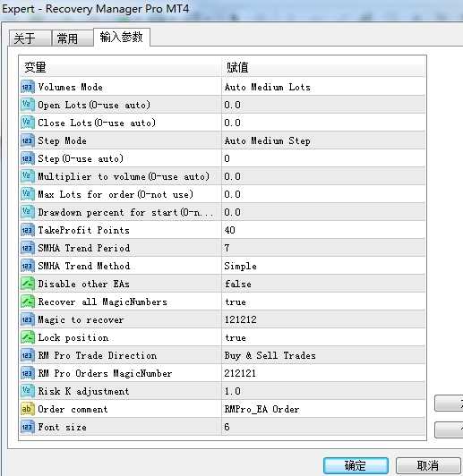Screen dimensions: 463x476
Task: Open the SMHA Trend Method 'Simple' dropdown
Action: coord(323,266)
